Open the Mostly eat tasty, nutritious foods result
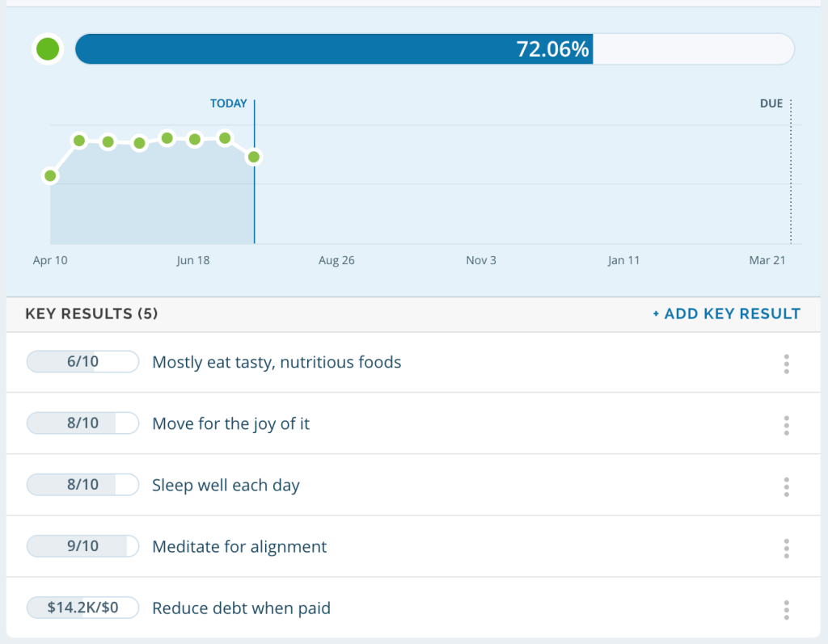This screenshot has height=644, width=828. coord(277,362)
